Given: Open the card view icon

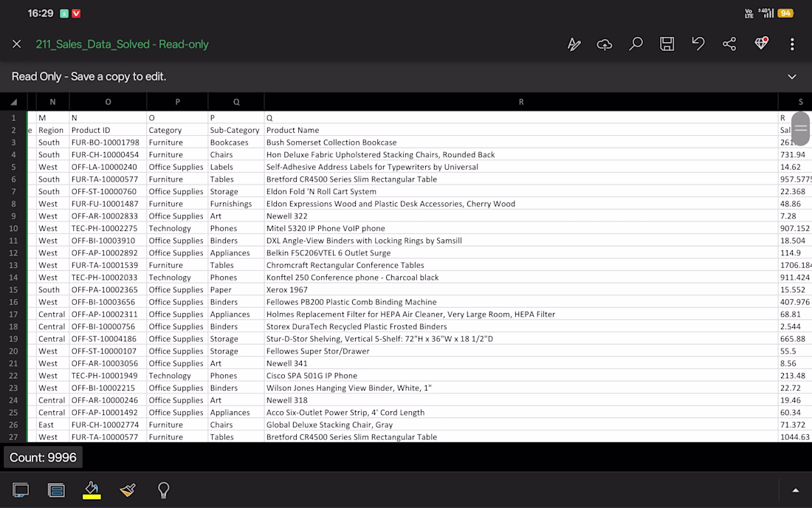Looking at the screenshot, I should point(56,490).
